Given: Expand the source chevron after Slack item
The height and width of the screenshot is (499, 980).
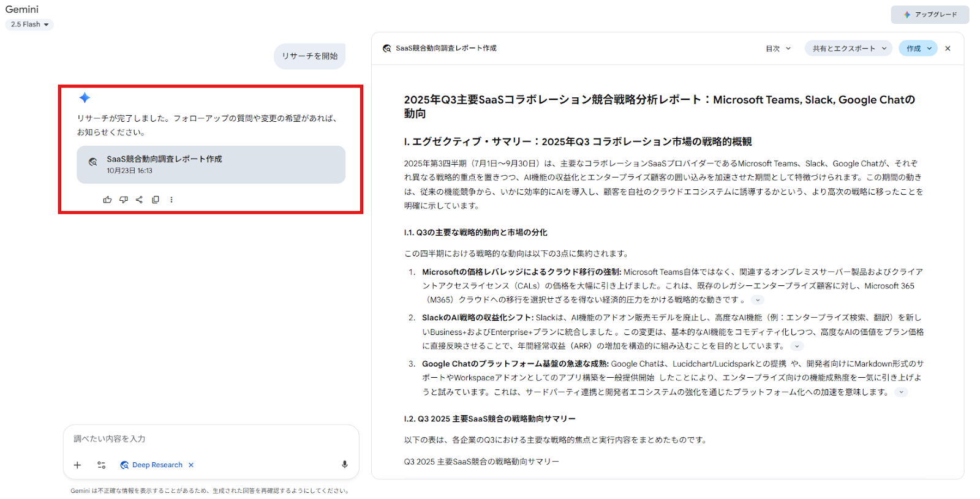Looking at the screenshot, I should coord(797,346).
